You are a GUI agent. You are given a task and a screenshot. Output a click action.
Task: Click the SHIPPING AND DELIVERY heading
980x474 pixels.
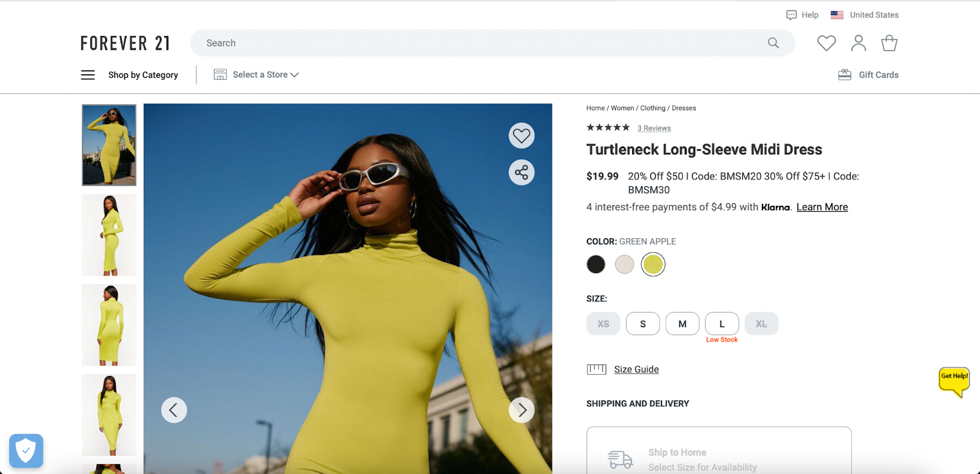(638, 404)
